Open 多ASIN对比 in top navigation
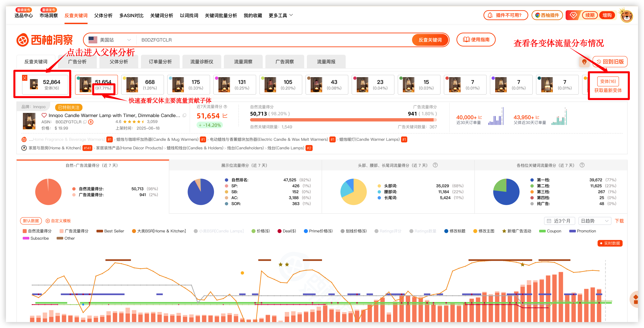The height and width of the screenshot is (328, 644). pos(131,15)
